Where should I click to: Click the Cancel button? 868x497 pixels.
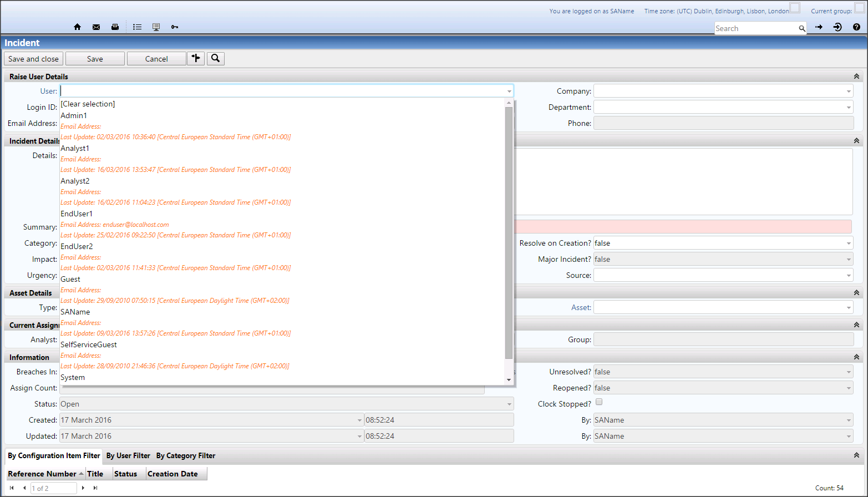click(156, 59)
